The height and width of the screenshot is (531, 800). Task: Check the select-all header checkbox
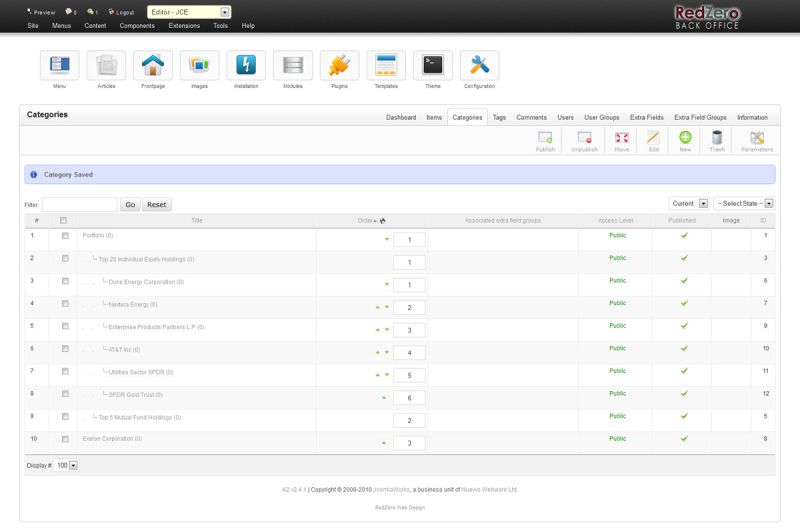click(x=63, y=220)
